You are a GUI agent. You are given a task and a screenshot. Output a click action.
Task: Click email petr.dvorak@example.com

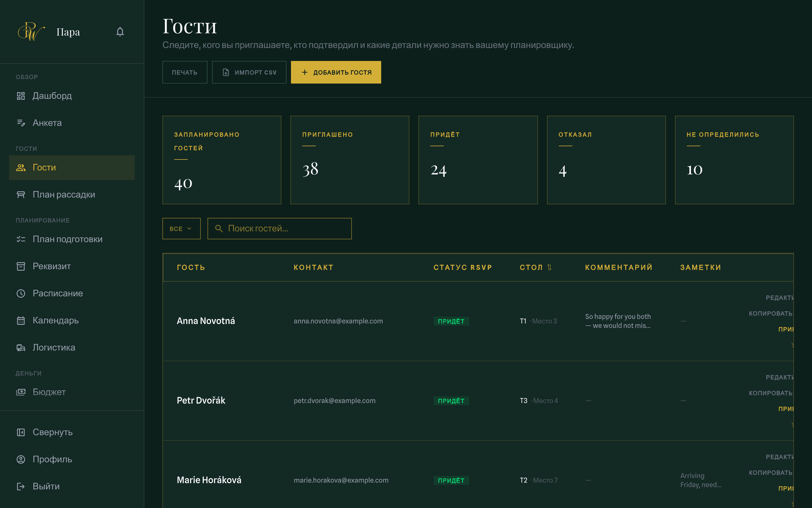click(335, 400)
